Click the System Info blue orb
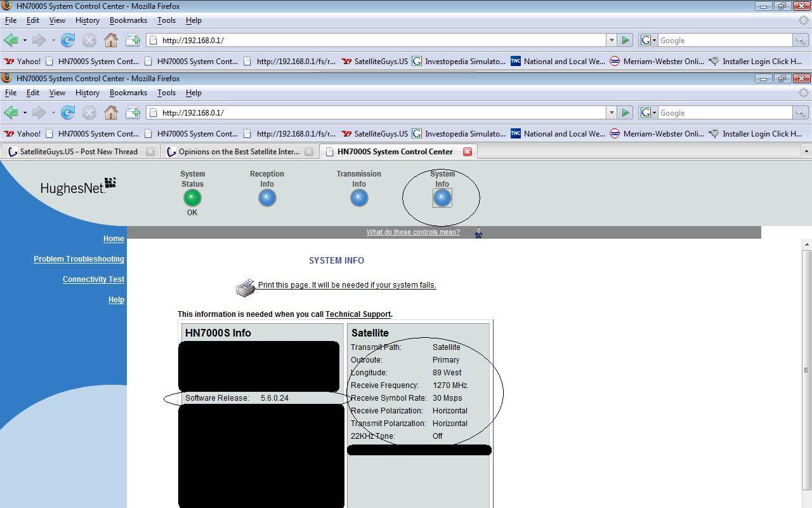 point(442,198)
